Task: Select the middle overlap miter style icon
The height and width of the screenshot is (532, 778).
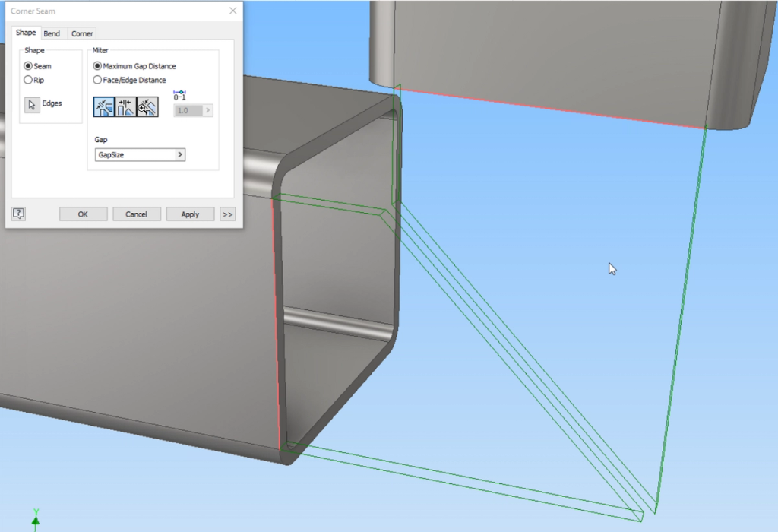Action: tap(124, 106)
